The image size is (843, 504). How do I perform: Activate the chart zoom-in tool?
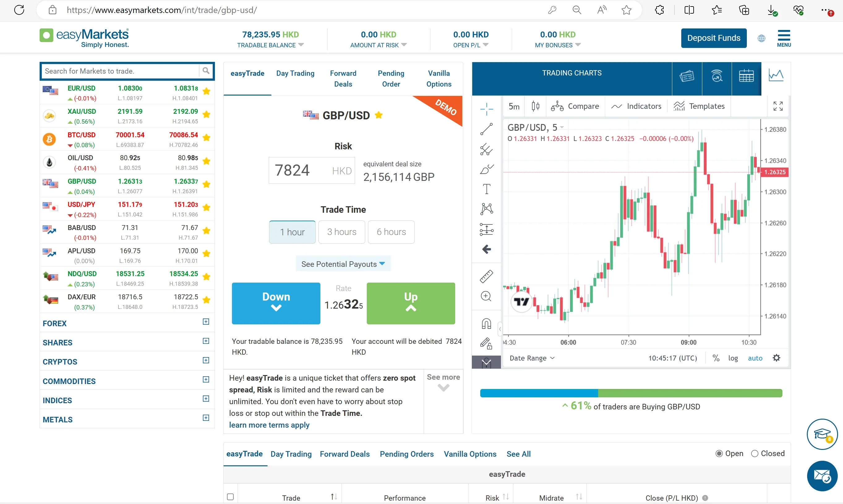tap(486, 296)
